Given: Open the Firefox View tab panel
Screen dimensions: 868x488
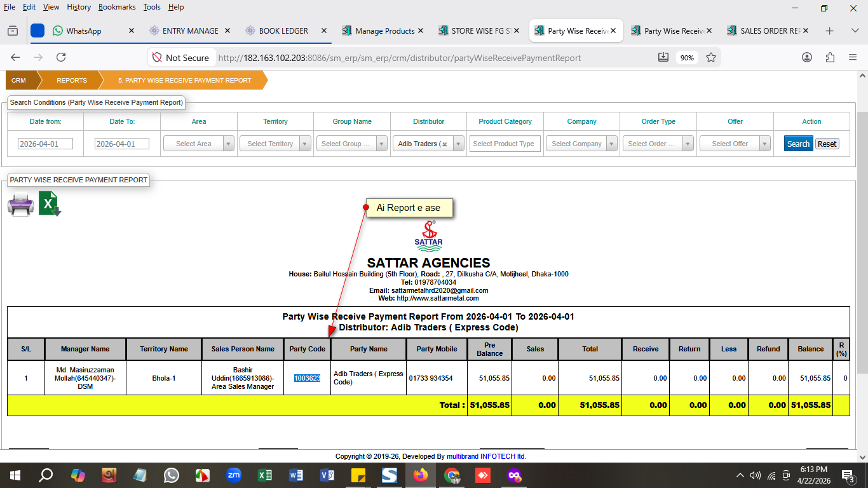Looking at the screenshot, I should tap(13, 30).
